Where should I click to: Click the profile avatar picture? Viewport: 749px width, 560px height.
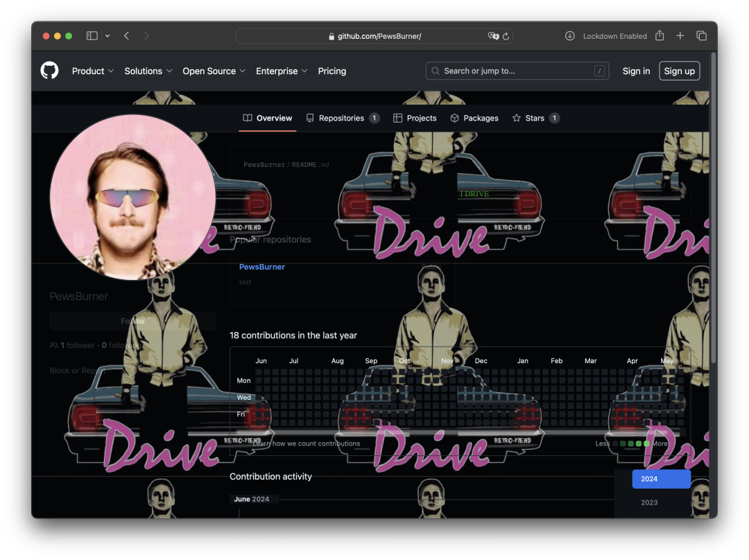click(x=132, y=197)
